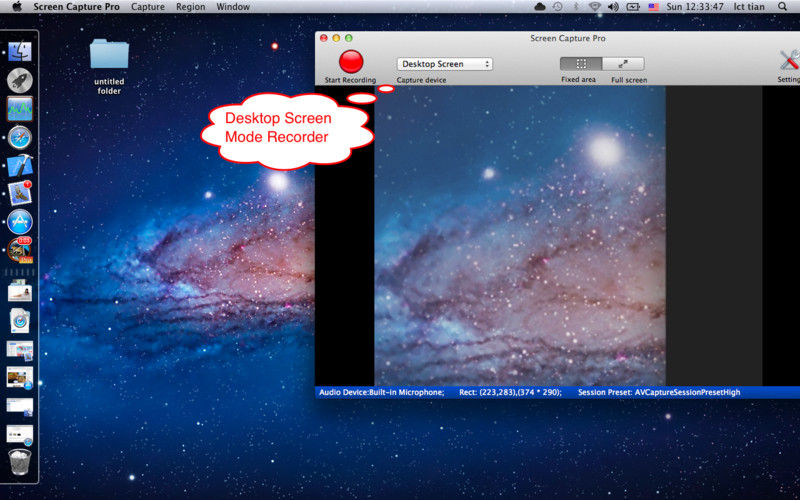
Task: Click the clock showing Sun 12:33:47
Action: coord(695,7)
